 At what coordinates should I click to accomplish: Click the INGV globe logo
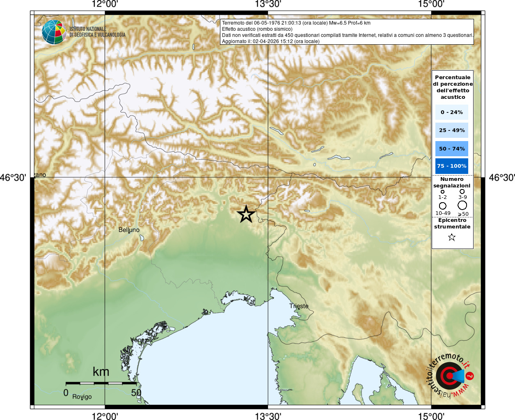pos(54,32)
